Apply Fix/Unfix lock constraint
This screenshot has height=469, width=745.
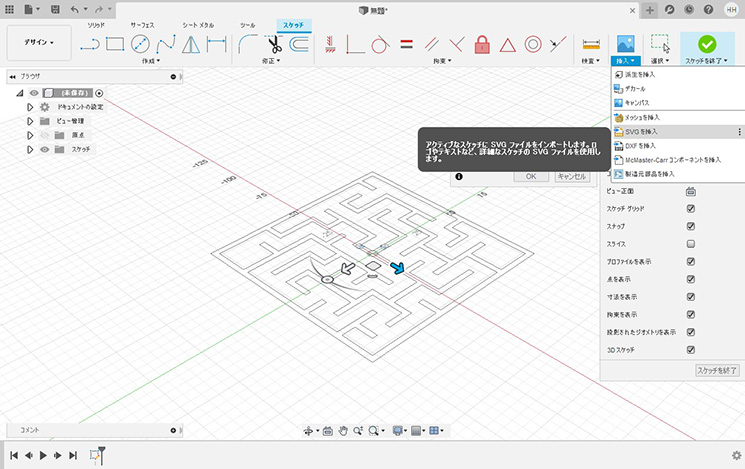(482, 45)
